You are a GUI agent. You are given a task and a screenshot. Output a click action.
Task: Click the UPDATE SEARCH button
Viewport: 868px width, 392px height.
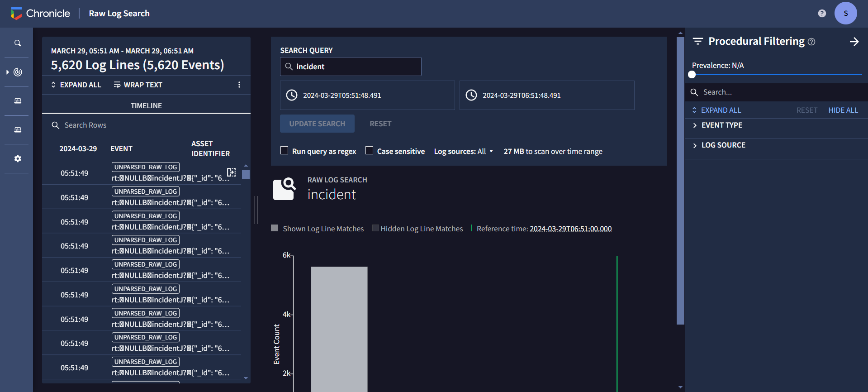tap(317, 124)
